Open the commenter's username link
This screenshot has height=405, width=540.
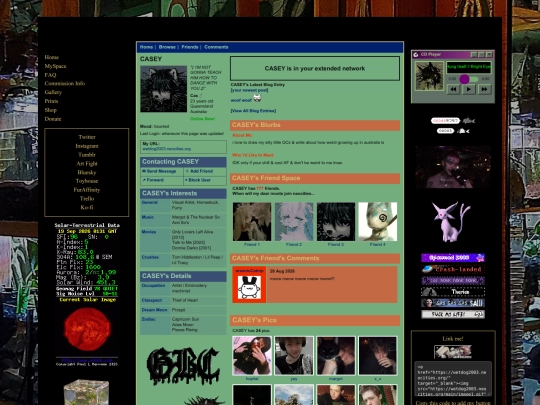tap(249, 271)
